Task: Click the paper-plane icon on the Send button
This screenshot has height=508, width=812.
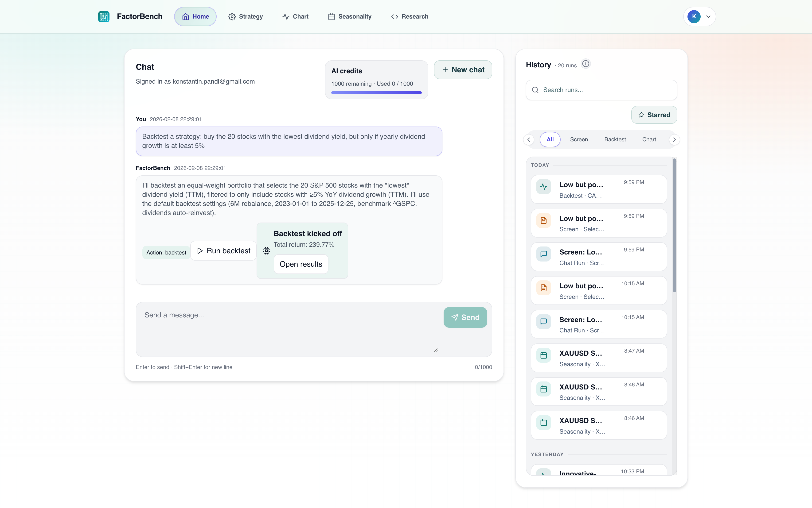Action: [x=454, y=317]
